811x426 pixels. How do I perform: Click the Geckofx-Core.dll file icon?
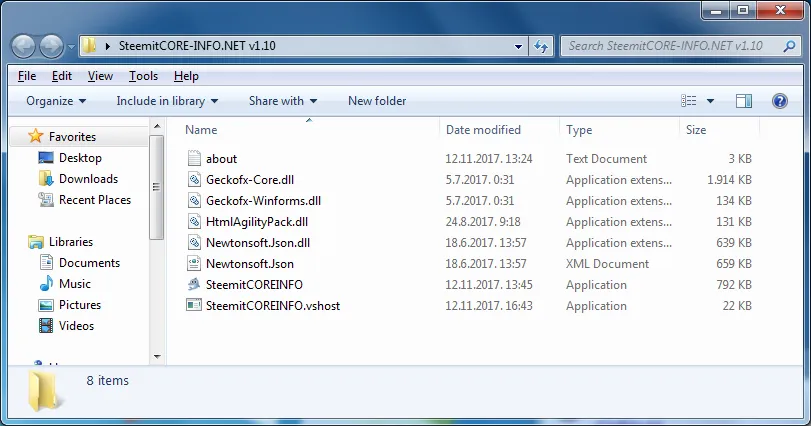(194, 179)
